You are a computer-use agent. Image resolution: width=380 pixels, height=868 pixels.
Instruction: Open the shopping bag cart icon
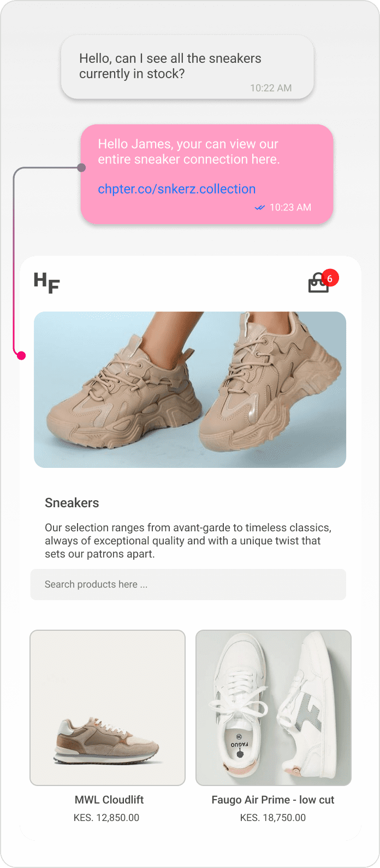tap(318, 283)
